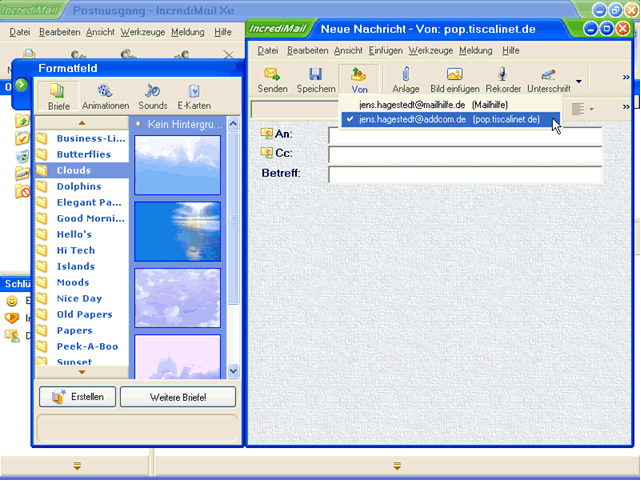Viewport: 641px width, 481px height.
Task: Switch to Briefe tab in Formatfeld
Action: (58, 96)
